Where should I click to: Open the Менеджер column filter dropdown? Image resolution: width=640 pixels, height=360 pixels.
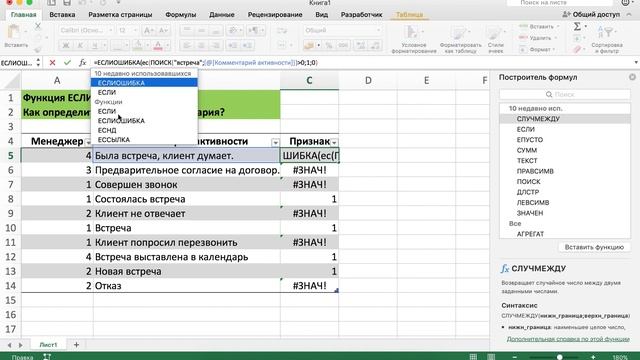(88, 142)
